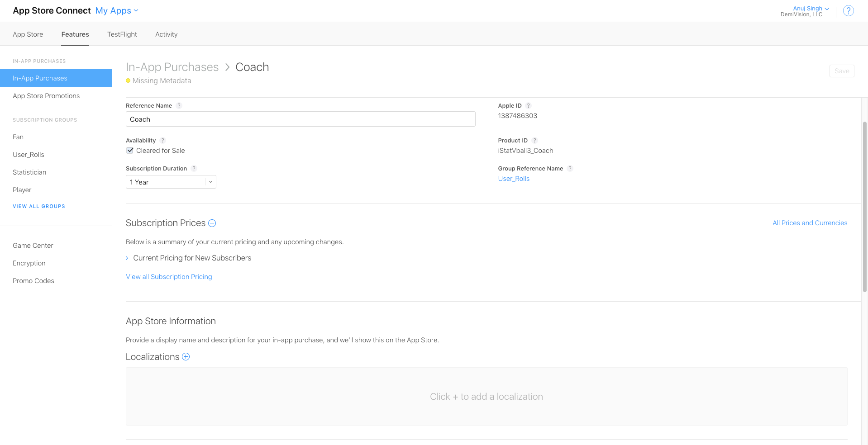Click the Product ID value iStatVball3_Coach
The width and height of the screenshot is (868, 445).
tap(525, 151)
